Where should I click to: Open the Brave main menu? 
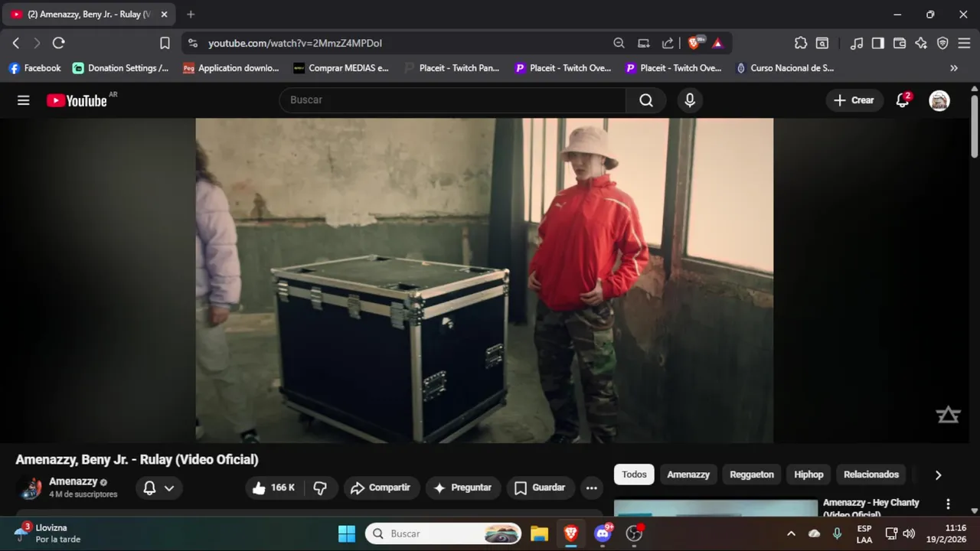[964, 43]
